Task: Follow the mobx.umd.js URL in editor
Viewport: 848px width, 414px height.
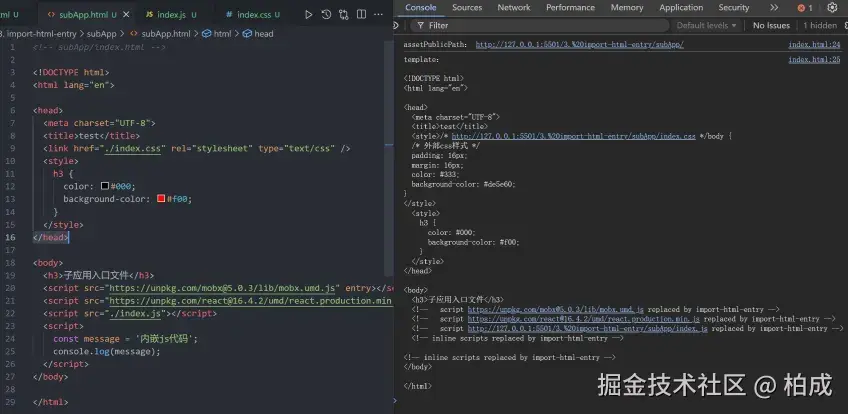Action: point(224,288)
